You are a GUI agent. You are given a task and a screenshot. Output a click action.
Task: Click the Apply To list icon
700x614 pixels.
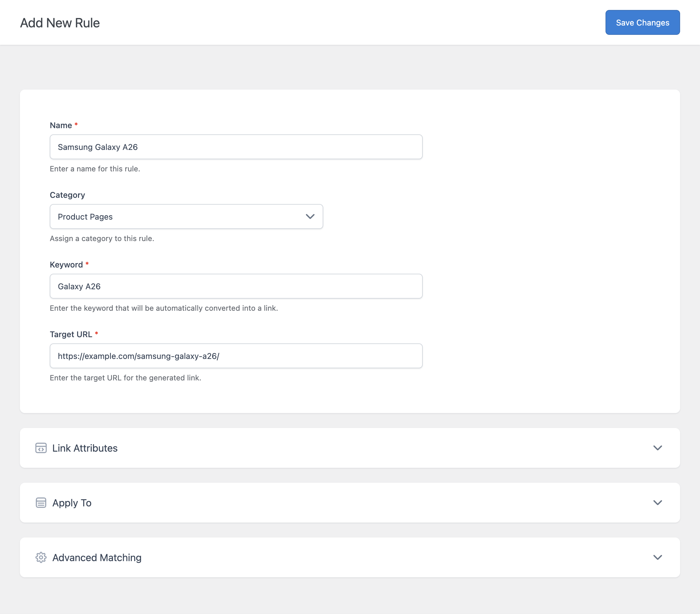41,503
